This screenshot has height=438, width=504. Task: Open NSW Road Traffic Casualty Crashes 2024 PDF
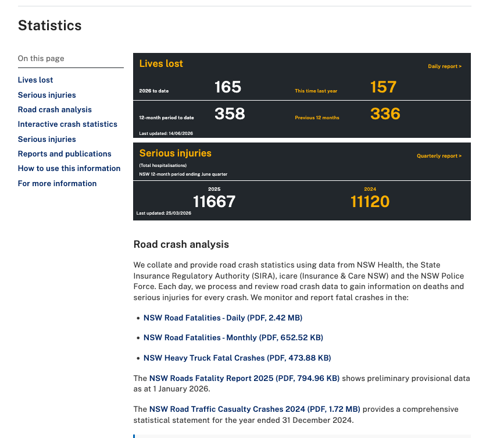(255, 409)
